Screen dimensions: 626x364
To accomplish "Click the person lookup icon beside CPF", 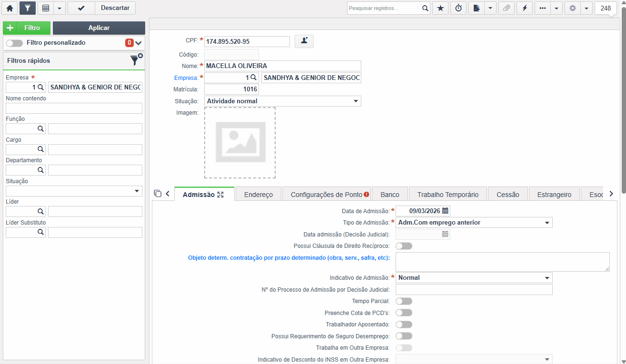I will click(x=304, y=41).
